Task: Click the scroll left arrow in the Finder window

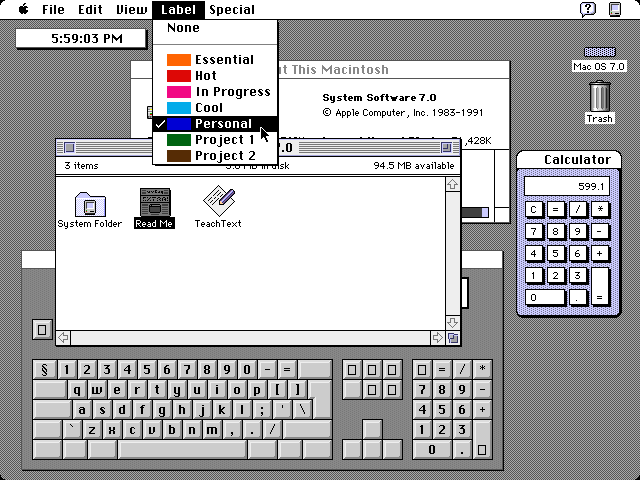Action: pyautogui.click(x=63, y=338)
